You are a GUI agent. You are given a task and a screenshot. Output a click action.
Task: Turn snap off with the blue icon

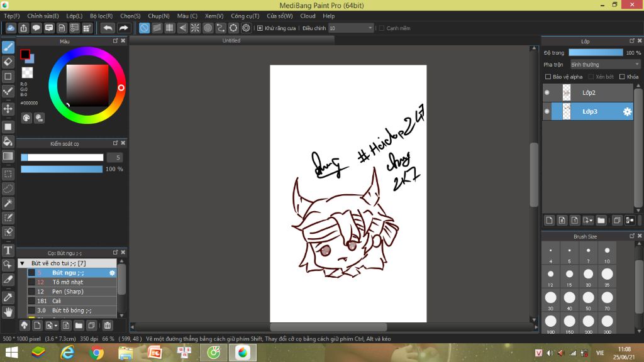pos(144,28)
